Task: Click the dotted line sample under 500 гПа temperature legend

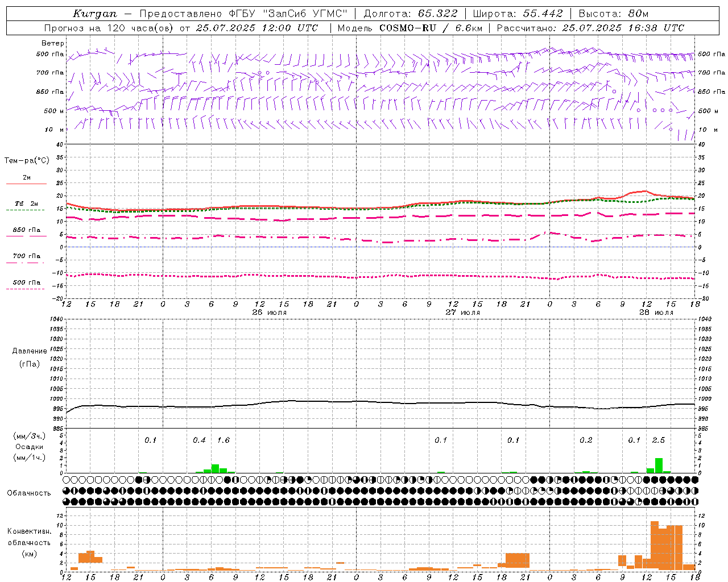Action: [26, 289]
